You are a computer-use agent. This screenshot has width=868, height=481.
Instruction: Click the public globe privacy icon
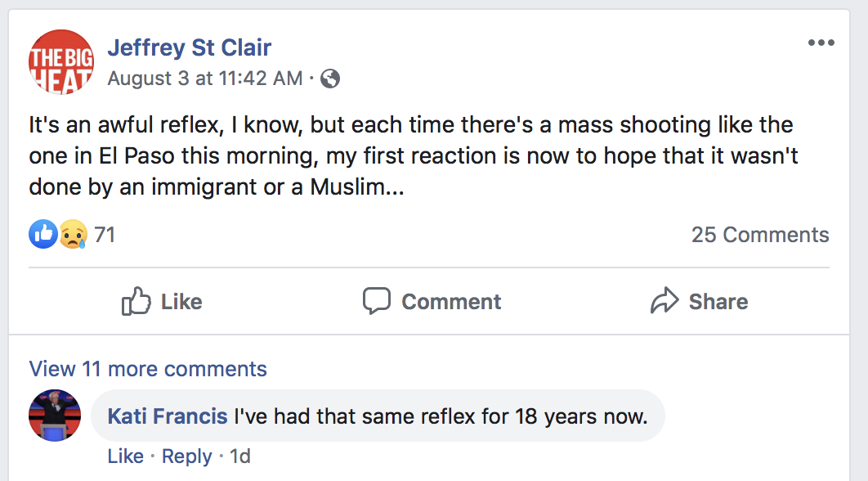pos(330,79)
